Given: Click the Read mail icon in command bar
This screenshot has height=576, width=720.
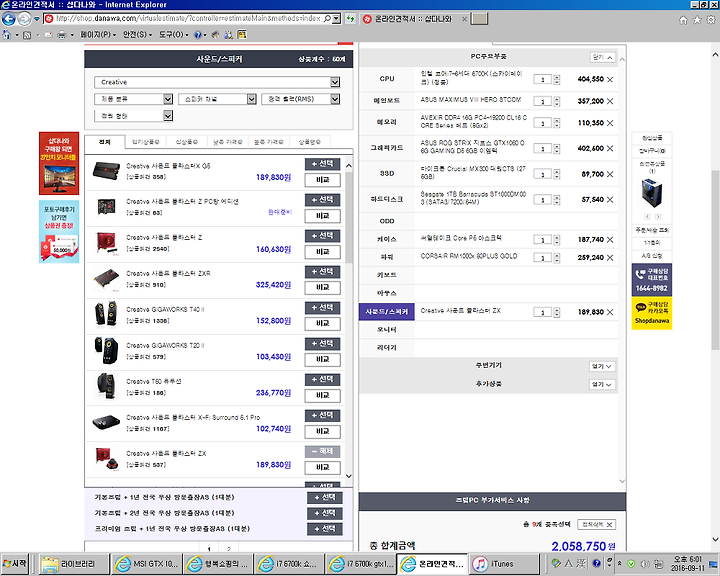Looking at the screenshot, I should (48, 35).
